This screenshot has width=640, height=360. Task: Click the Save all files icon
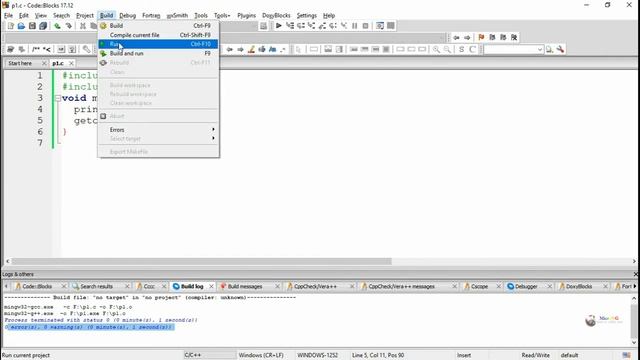[43, 26]
